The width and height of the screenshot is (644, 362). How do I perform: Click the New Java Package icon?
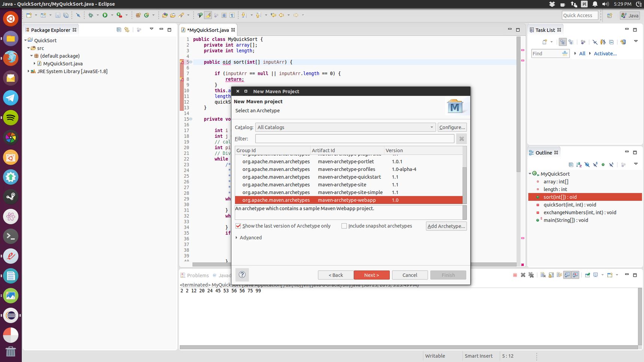coord(138,15)
